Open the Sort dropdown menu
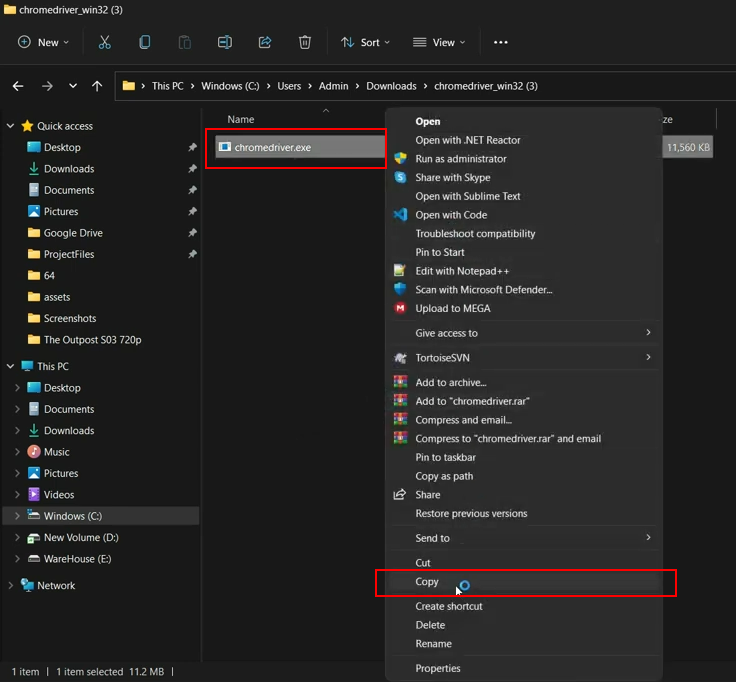This screenshot has height=682, width=736. pos(365,42)
